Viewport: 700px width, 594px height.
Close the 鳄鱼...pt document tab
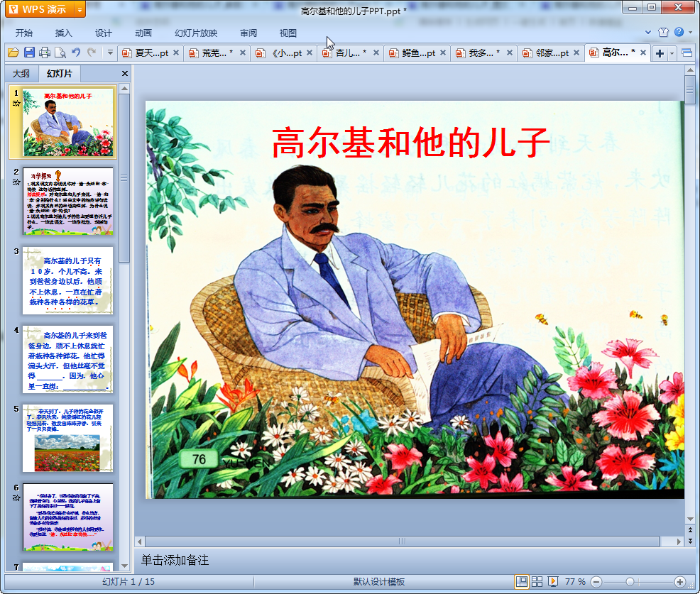click(443, 53)
